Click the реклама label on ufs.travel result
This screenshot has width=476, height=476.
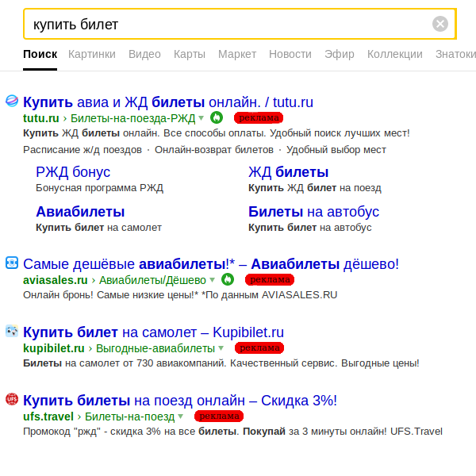pyautogui.click(x=219, y=416)
